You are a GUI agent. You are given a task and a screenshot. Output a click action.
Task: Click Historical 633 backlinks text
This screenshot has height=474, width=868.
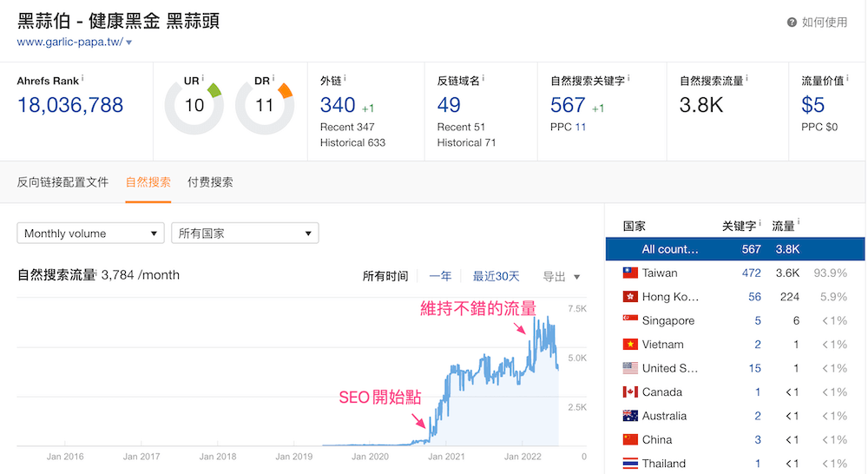click(x=352, y=142)
